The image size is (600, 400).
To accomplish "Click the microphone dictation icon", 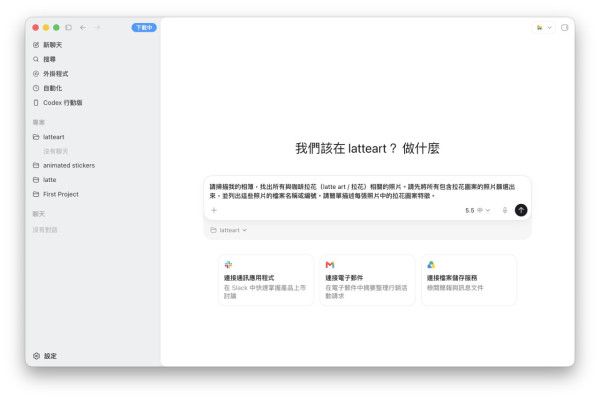I will [x=505, y=210].
